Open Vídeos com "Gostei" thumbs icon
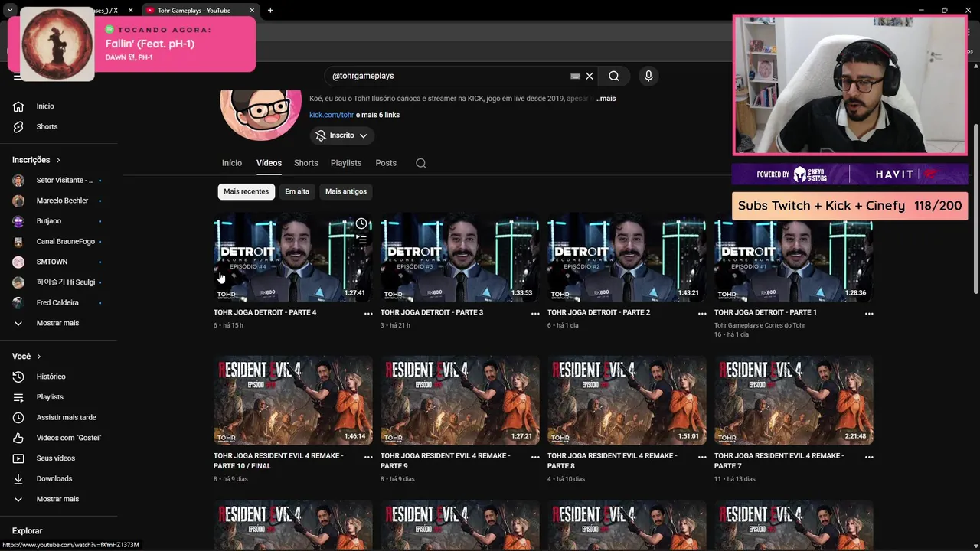This screenshot has width=980, height=551. click(x=18, y=438)
